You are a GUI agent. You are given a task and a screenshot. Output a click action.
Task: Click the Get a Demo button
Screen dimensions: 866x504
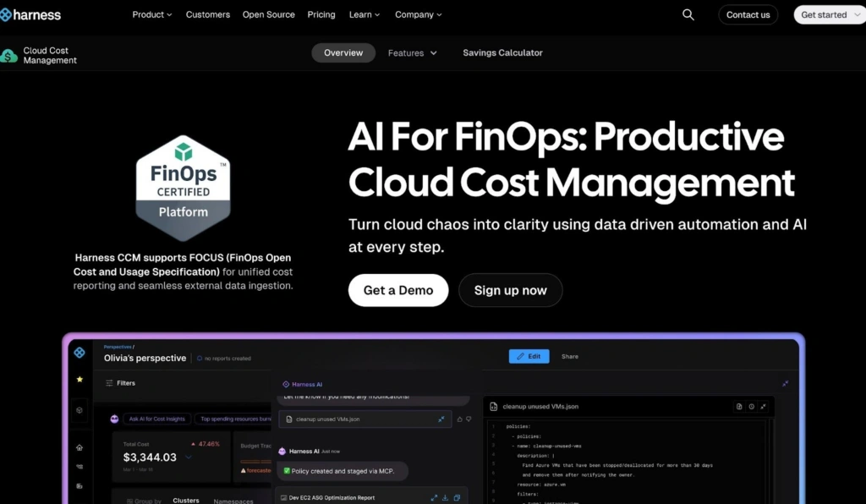click(x=398, y=290)
